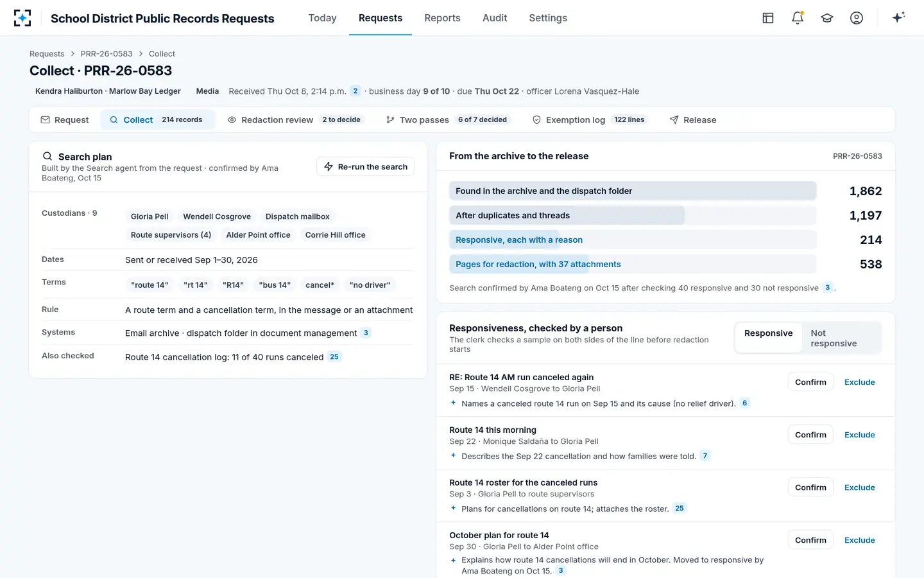Open citation 25 beside the cancellation log

[x=334, y=356]
